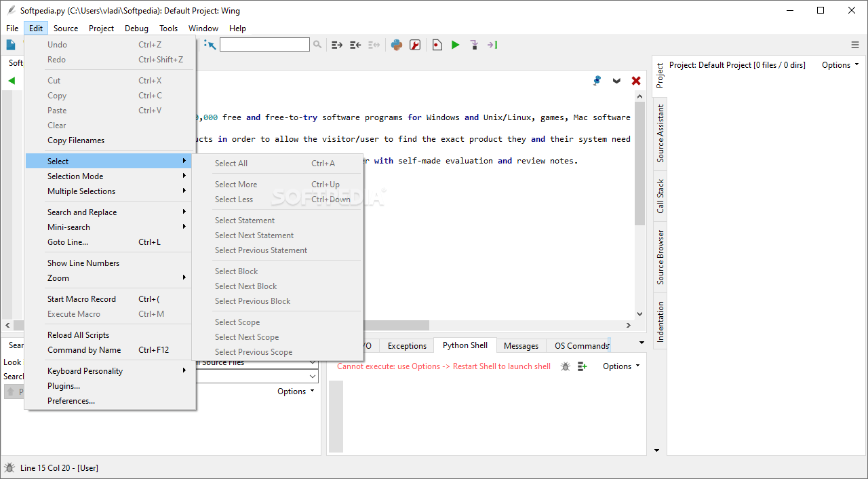The height and width of the screenshot is (479, 868).
Task: Switch to the Messages tab
Action: (521, 345)
